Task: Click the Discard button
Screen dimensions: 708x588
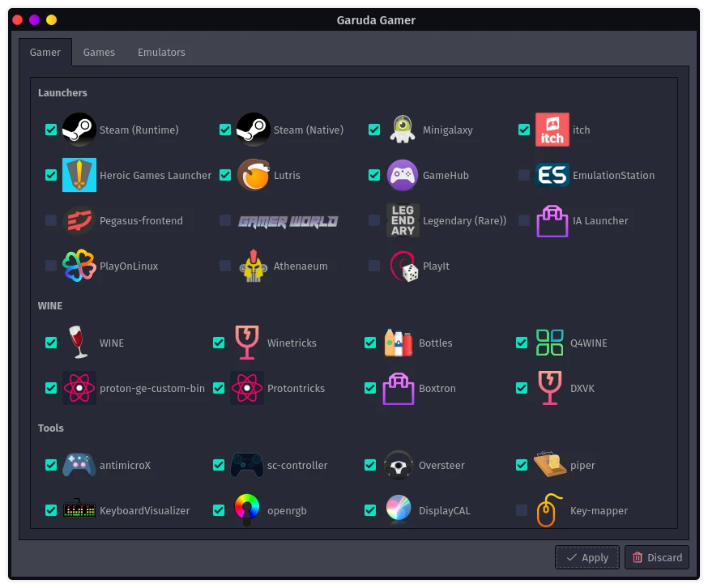Action: coord(657,557)
